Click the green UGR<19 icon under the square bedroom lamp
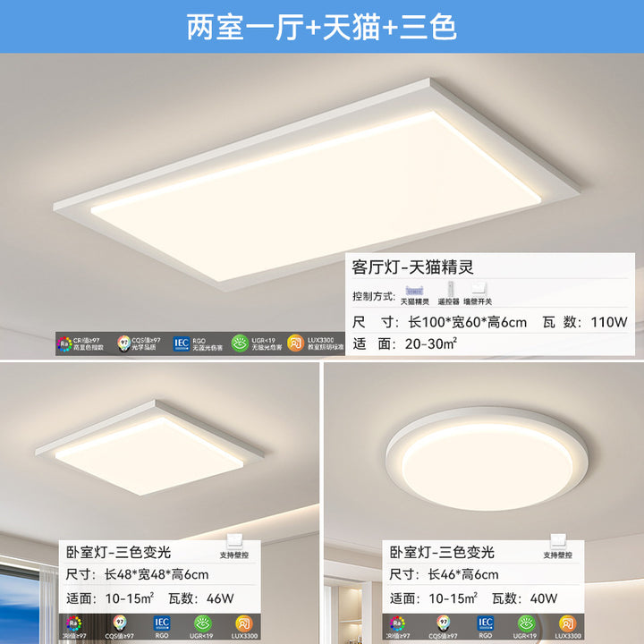The width and height of the screenshot is (644, 644). pyautogui.click(x=202, y=623)
